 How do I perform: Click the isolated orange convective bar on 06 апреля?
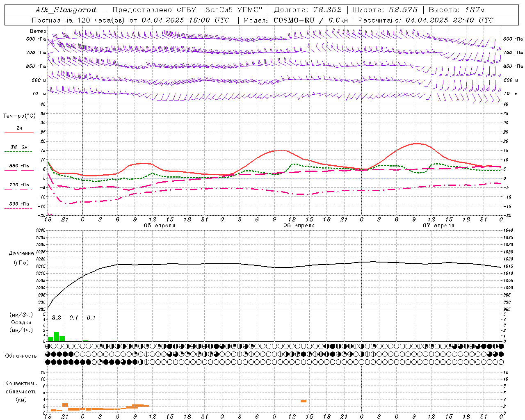(x=304, y=401)
